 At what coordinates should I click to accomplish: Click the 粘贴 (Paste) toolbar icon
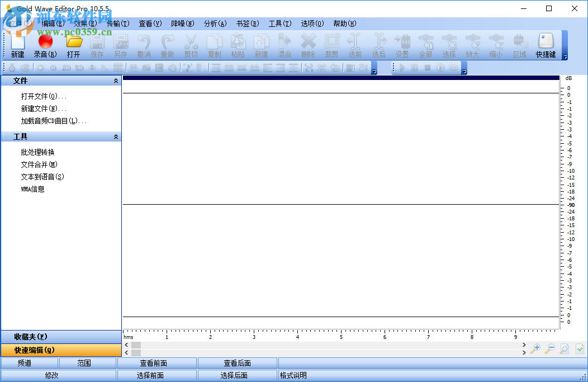238,45
